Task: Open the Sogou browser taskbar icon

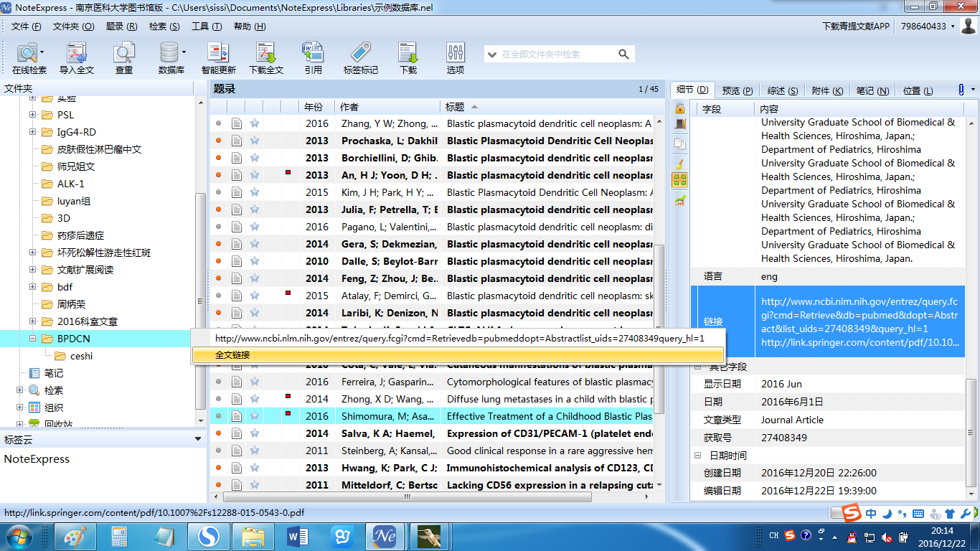Action: click(x=208, y=536)
